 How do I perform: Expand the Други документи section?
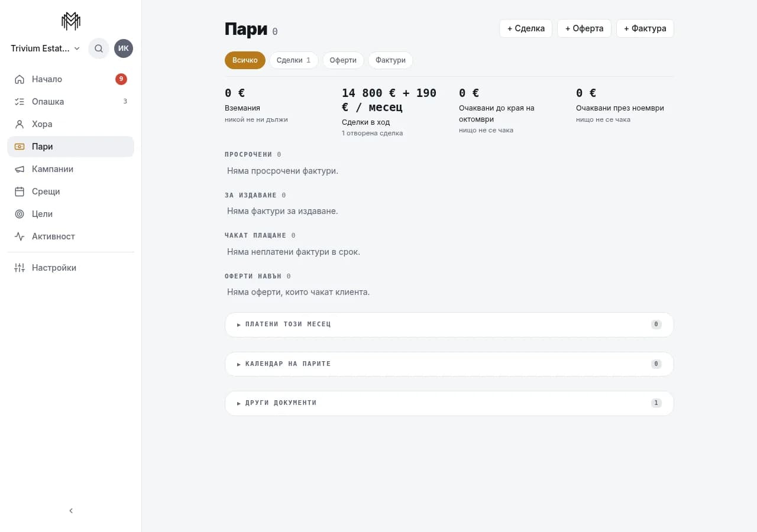[x=449, y=403]
